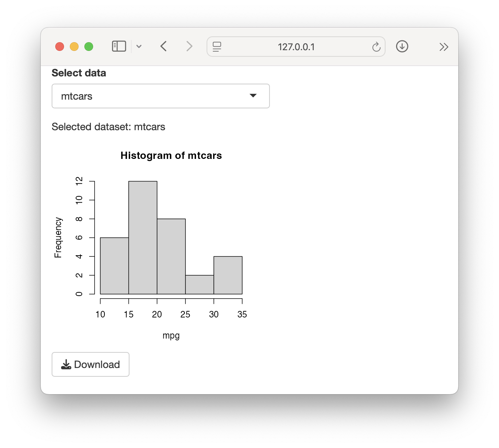The image size is (499, 448).
Task: Click the green full screen button
Action: click(x=89, y=47)
